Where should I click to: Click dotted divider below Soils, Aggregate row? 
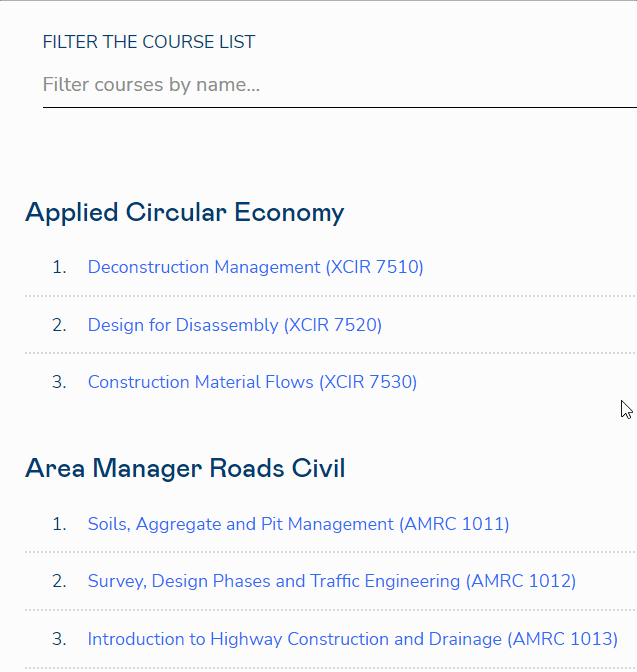(x=330, y=552)
